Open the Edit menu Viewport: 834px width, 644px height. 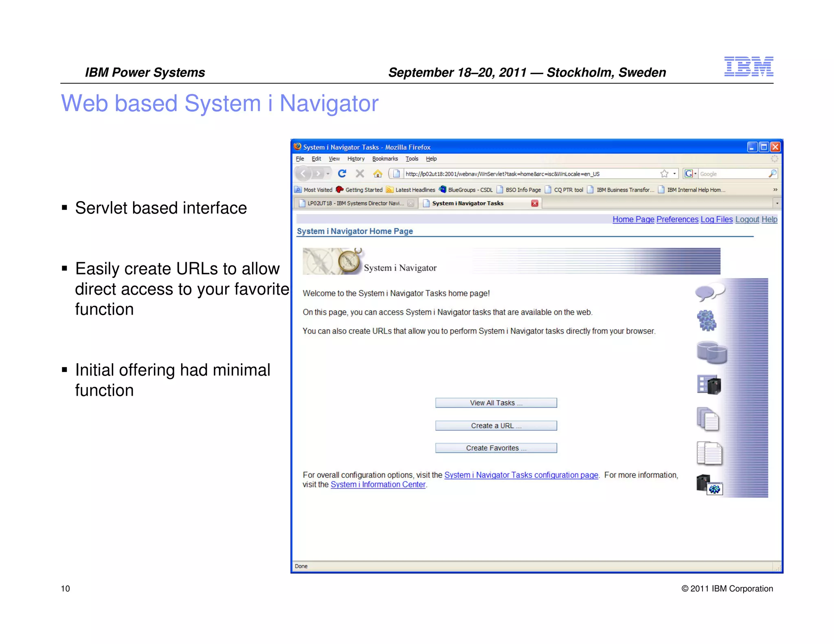point(316,159)
